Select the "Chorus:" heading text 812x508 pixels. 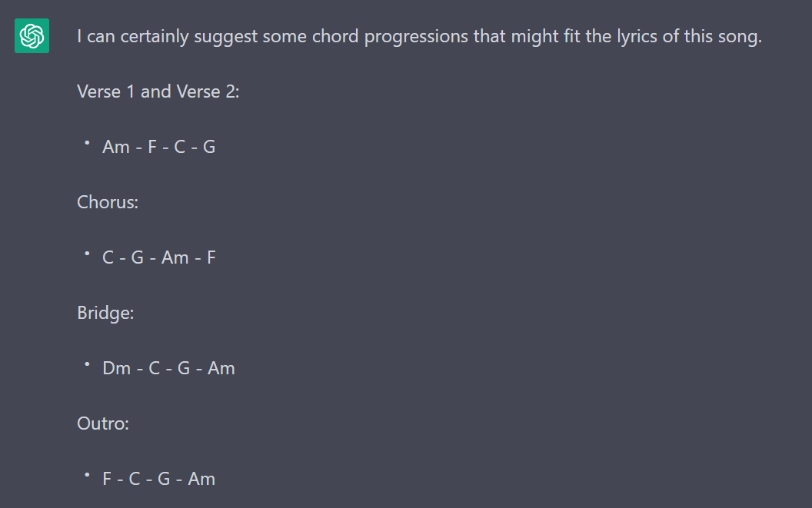click(108, 202)
